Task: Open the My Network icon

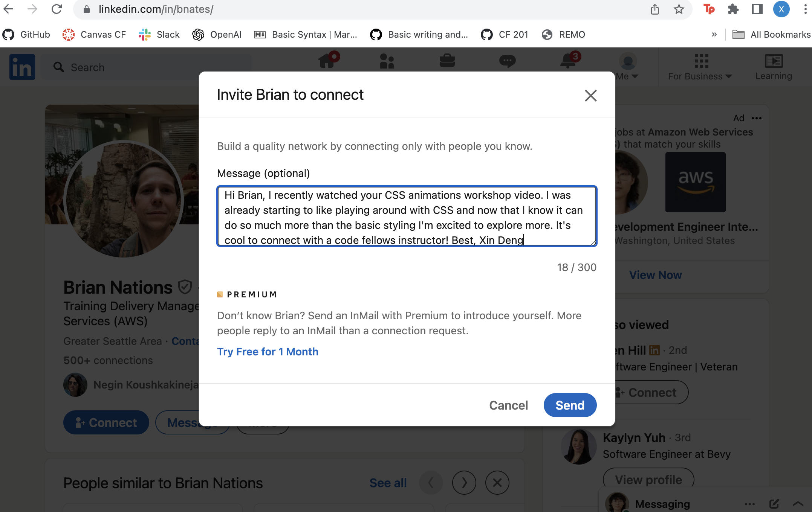Action: pyautogui.click(x=387, y=61)
